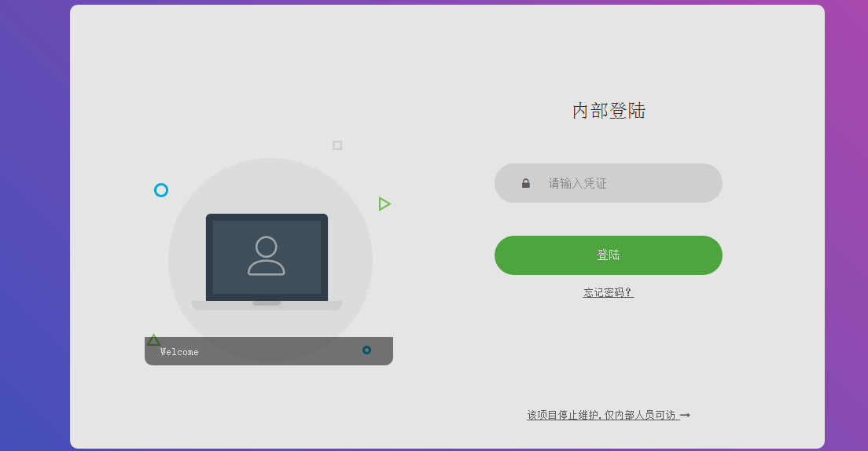868x451 pixels.
Task: Open the 忘记密码? link
Action: (x=608, y=292)
